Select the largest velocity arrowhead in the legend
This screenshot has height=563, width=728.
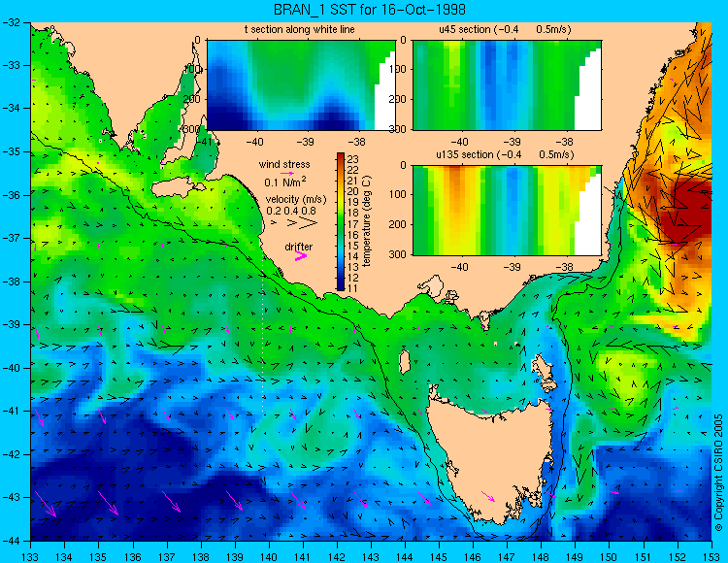308,223
